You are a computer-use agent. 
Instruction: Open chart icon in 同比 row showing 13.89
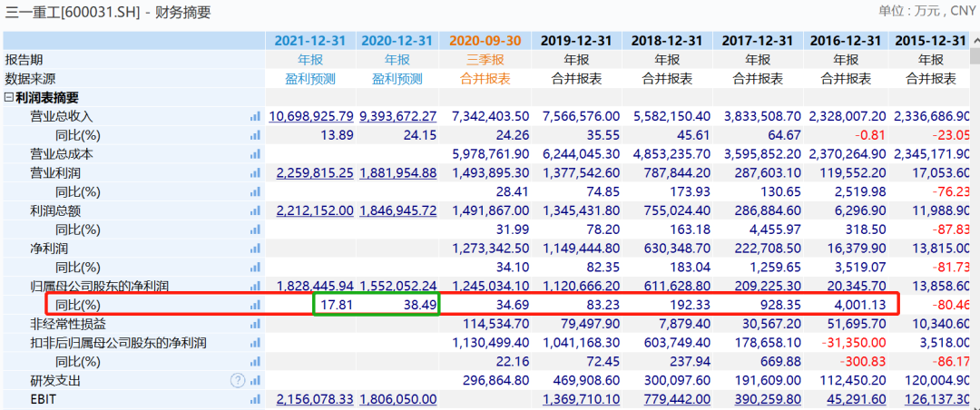point(255,135)
